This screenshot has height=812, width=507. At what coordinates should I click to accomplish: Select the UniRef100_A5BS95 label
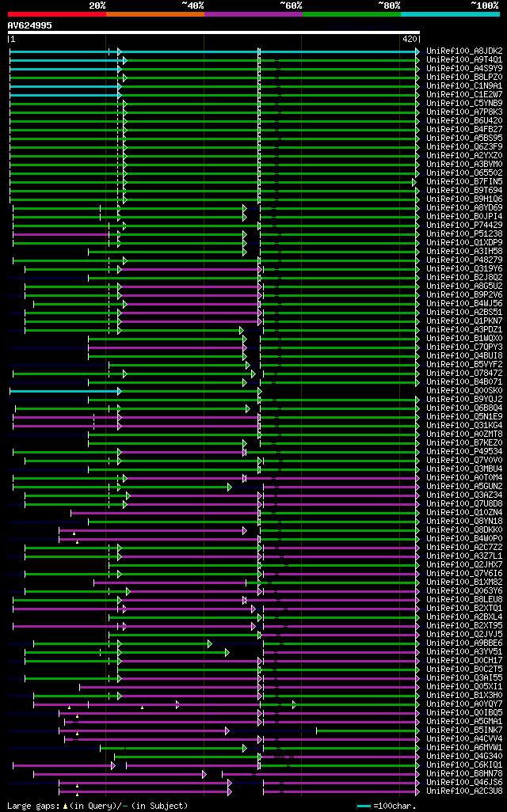464,138
